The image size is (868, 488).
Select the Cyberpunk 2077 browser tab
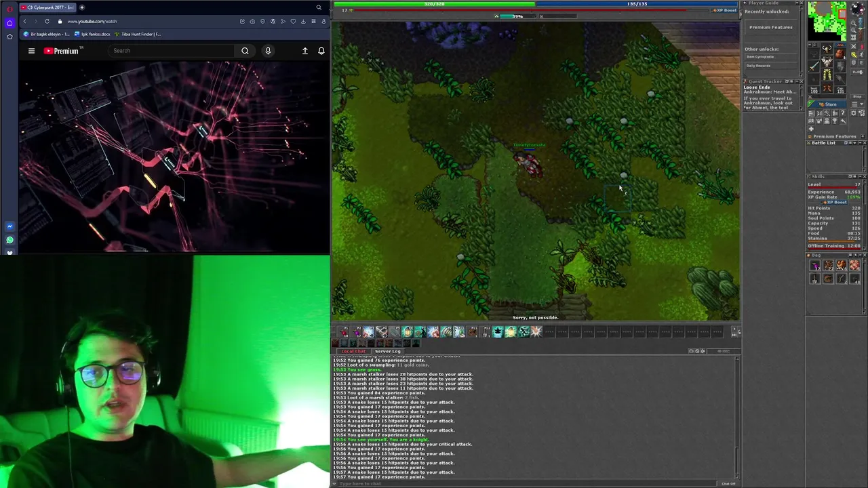click(47, 7)
